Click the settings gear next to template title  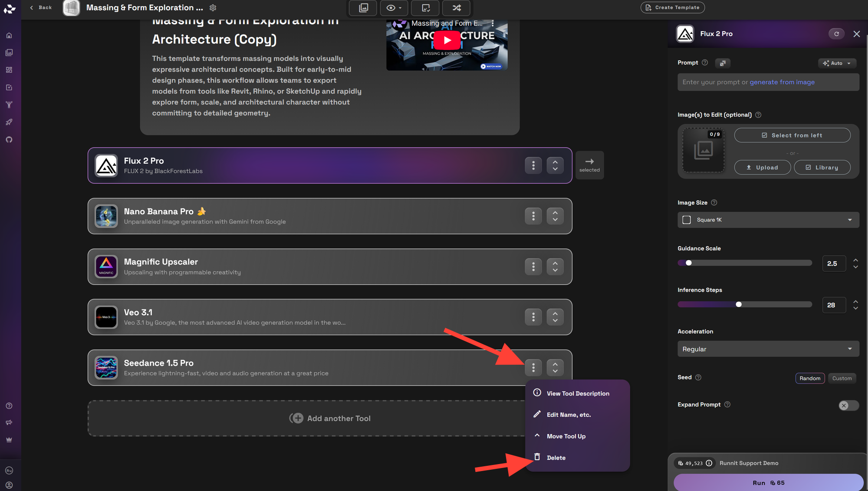(x=213, y=8)
